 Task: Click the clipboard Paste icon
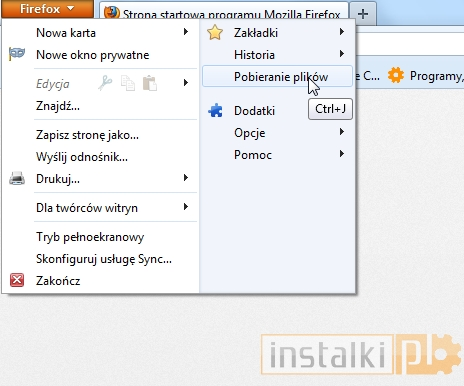[x=150, y=83]
